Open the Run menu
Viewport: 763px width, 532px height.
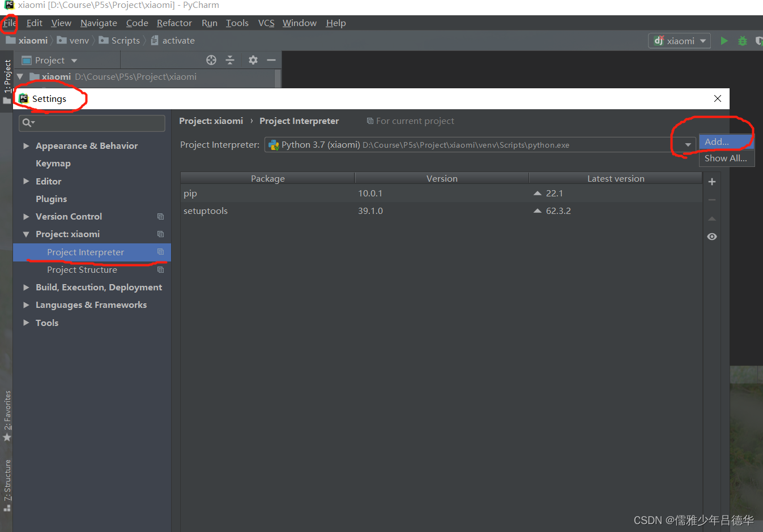pyautogui.click(x=210, y=23)
